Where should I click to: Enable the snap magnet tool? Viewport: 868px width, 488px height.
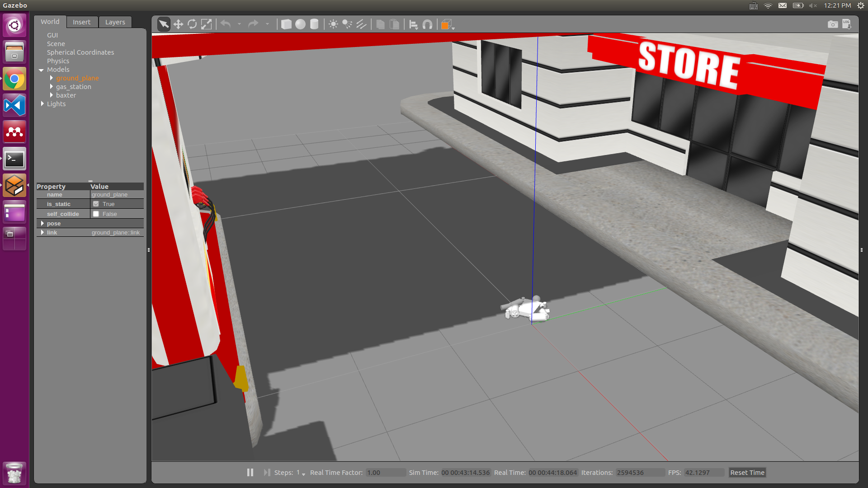(x=427, y=24)
